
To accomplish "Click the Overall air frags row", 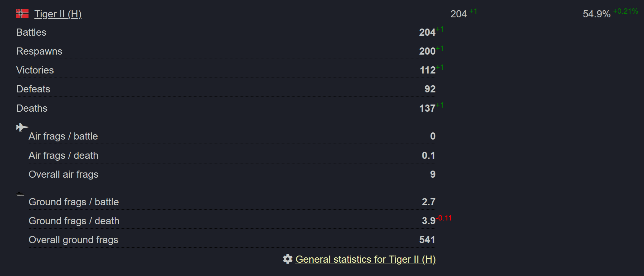I will tap(232, 174).
